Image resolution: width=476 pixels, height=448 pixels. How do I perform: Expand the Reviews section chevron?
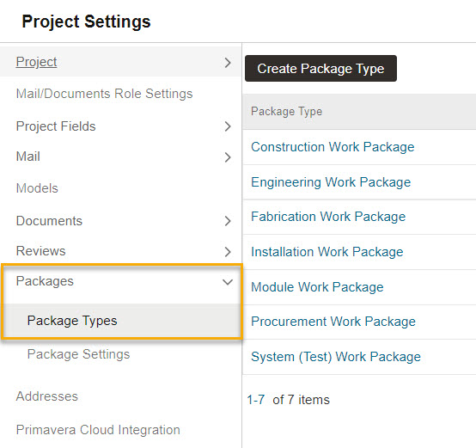228,252
